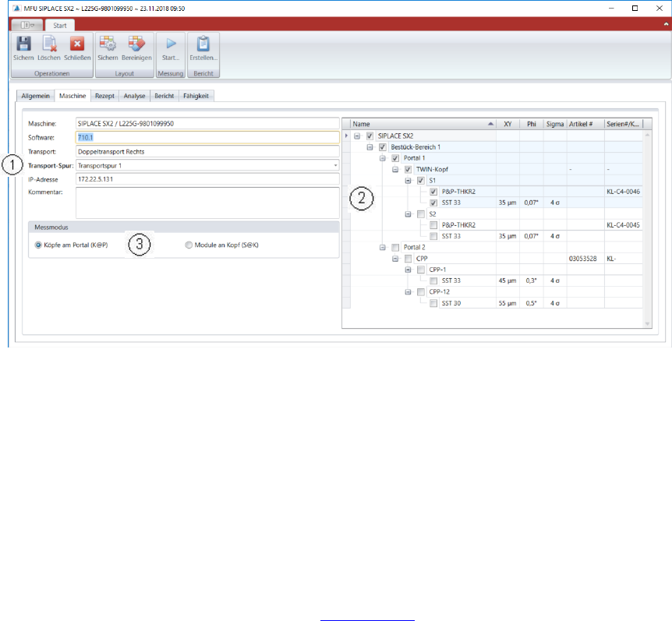Click the IP-Adresse field
The image size is (672, 621).
coord(207,179)
